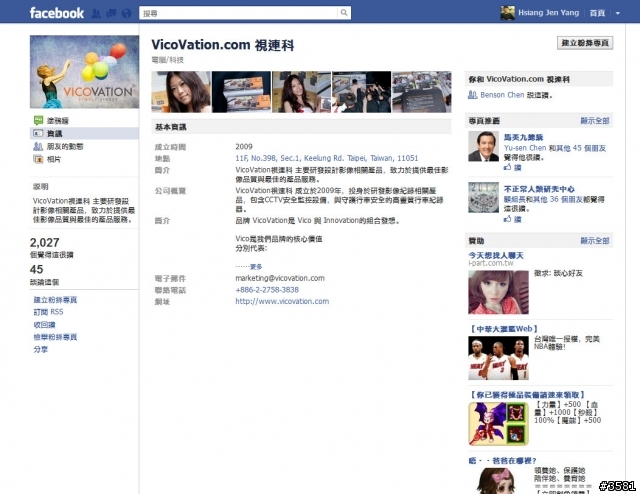Open 不正常人類研究中心 title link

(539, 189)
